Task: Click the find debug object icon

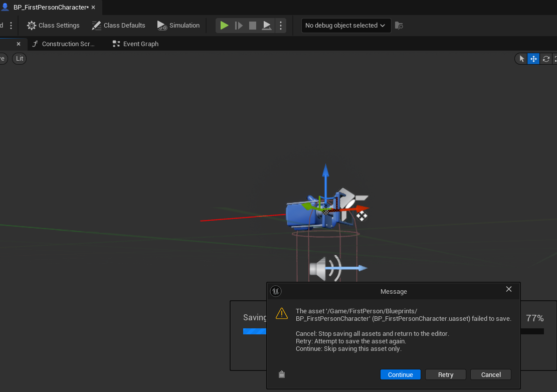Action: click(x=399, y=26)
